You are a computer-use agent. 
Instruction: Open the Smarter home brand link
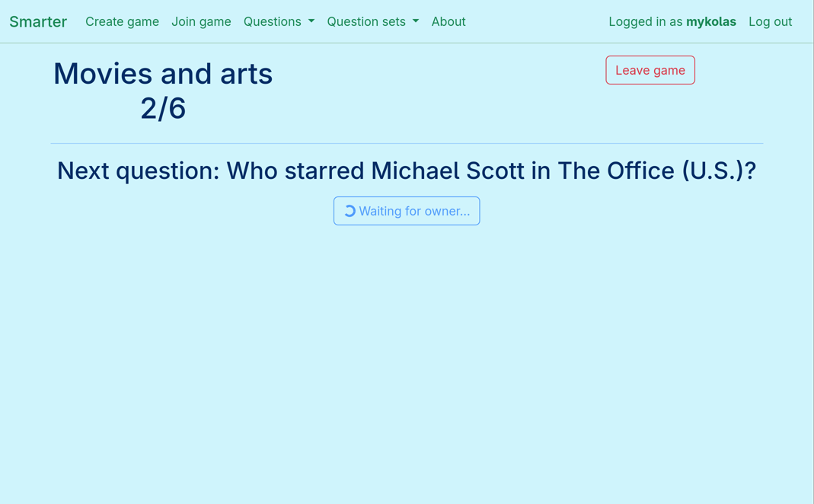coord(38,21)
